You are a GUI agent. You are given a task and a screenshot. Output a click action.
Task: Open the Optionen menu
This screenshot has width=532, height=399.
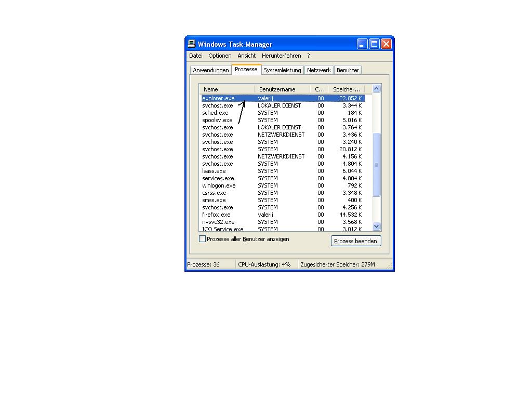pos(220,56)
